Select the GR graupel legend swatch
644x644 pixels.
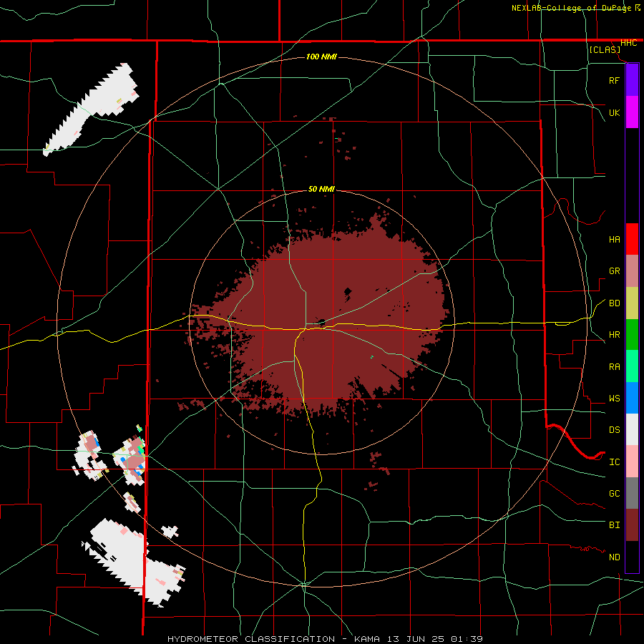tap(632, 270)
